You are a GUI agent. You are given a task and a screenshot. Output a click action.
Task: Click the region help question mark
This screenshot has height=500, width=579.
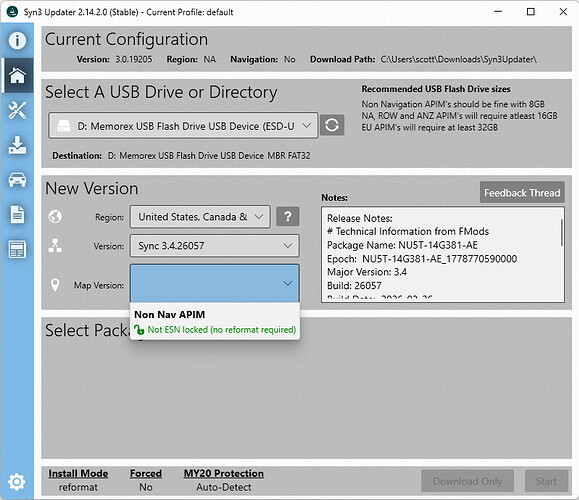(288, 216)
